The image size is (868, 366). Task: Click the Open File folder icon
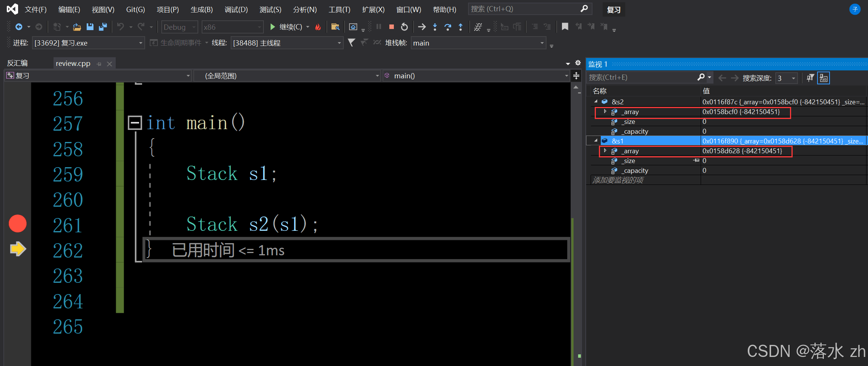(x=77, y=27)
